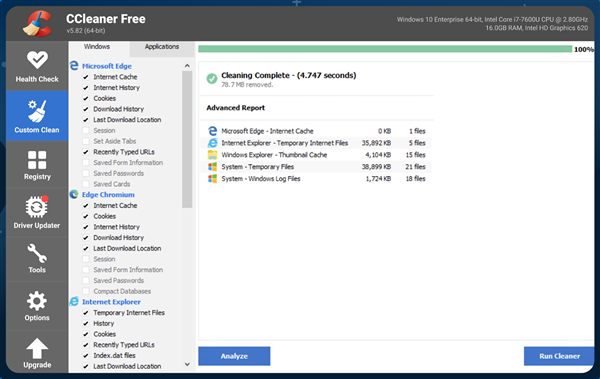The image size is (600, 379).
Task: Select System Temporary Files report row
Action: 317,167
